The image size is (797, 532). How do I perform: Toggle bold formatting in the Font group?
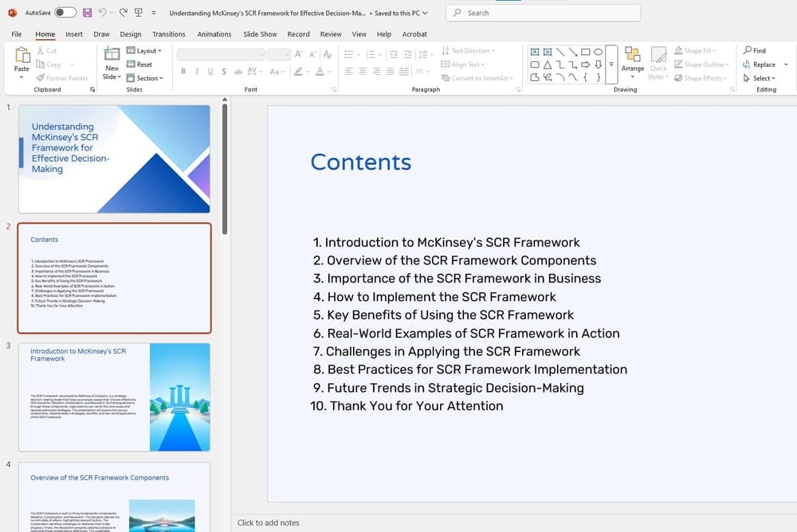tap(184, 71)
